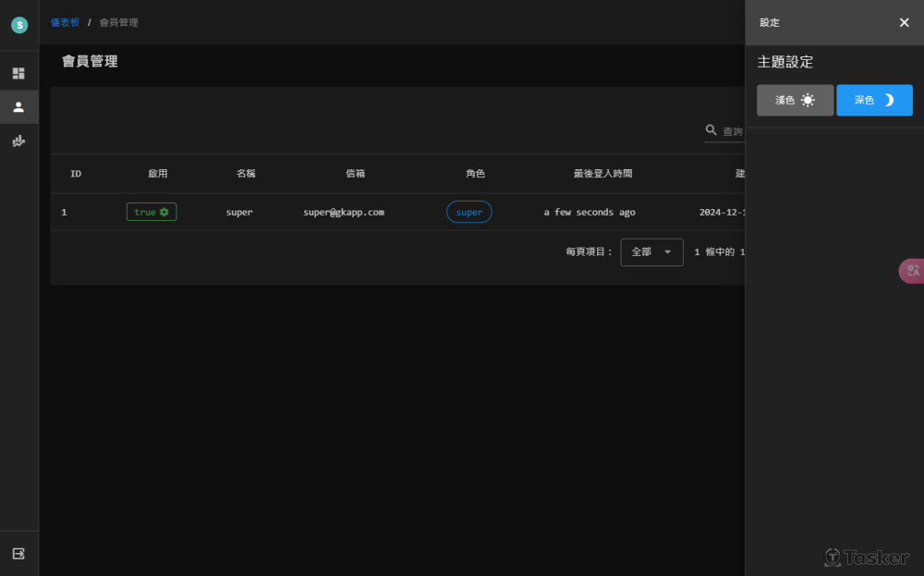
Task: Go to 儀表板 breadcrumb link
Action: coord(65,22)
